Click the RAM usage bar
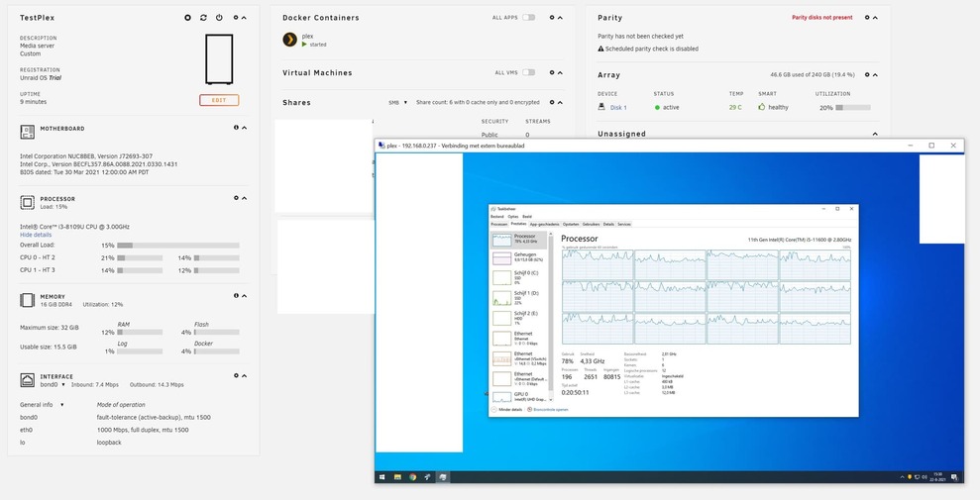Viewport: 980px width, 500px height. pyautogui.click(x=140, y=332)
